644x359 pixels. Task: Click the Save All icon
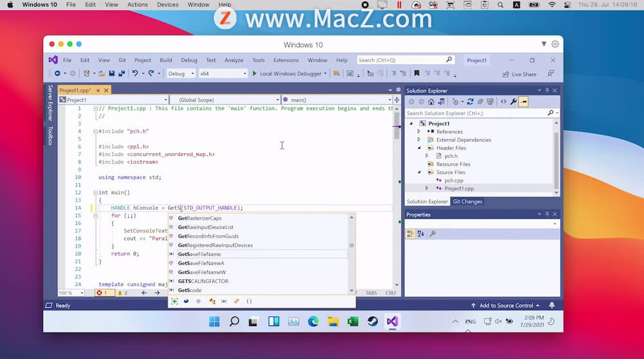[122, 73]
